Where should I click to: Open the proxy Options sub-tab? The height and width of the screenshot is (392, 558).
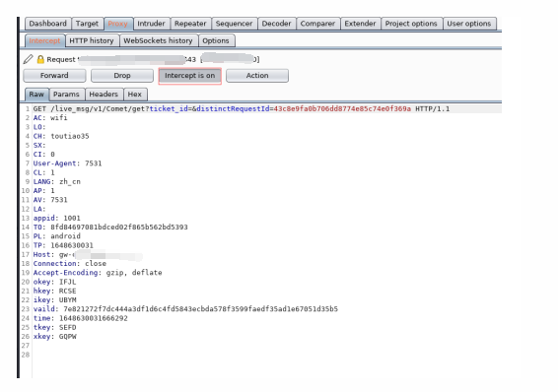point(216,40)
